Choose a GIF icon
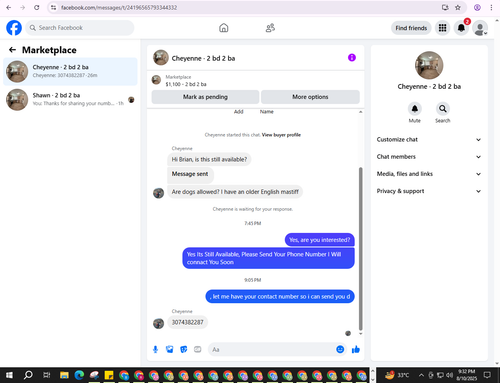This screenshot has height=383, width=500. (198, 349)
